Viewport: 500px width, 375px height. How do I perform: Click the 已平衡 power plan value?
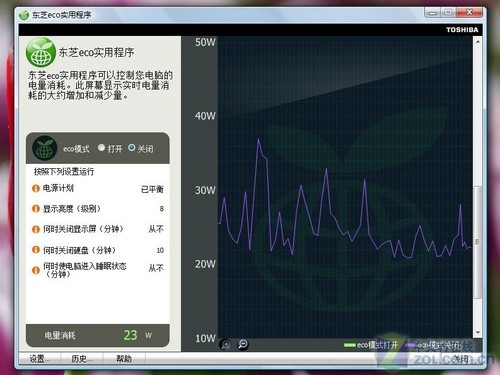coord(152,189)
